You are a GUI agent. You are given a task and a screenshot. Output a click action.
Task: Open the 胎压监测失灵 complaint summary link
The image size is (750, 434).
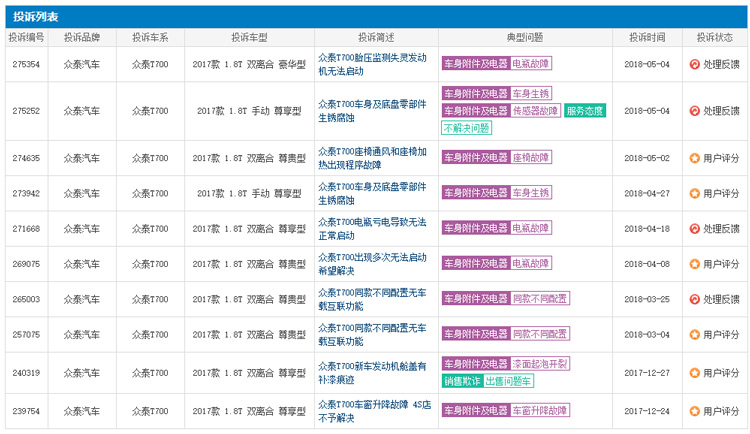pos(371,64)
